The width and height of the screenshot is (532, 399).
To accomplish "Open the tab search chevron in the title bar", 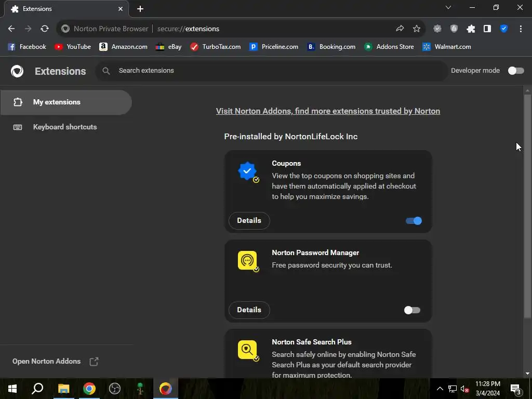I will 448,7.
